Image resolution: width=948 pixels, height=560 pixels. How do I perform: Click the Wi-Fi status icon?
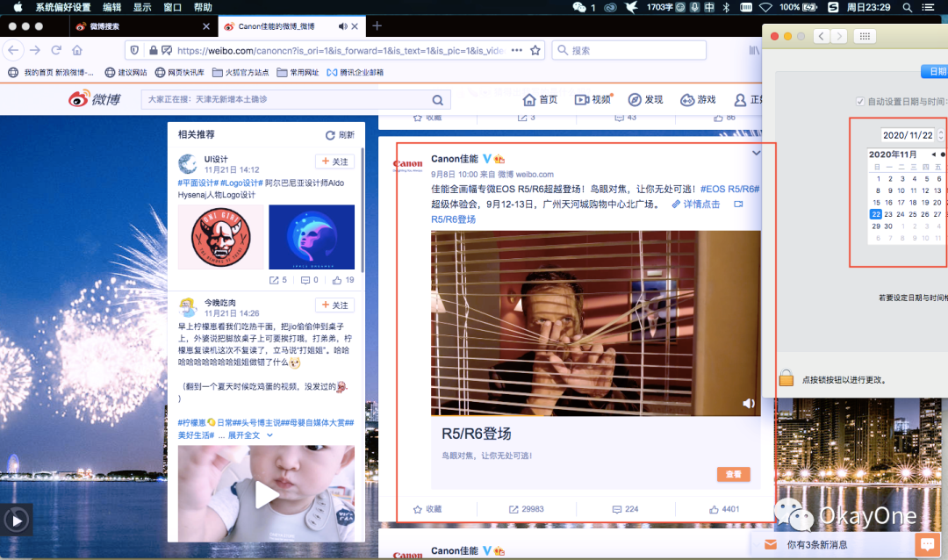click(766, 7)
